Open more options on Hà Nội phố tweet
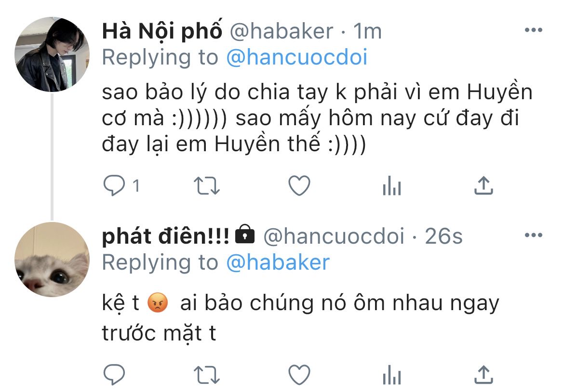 (x=534, y=30)
